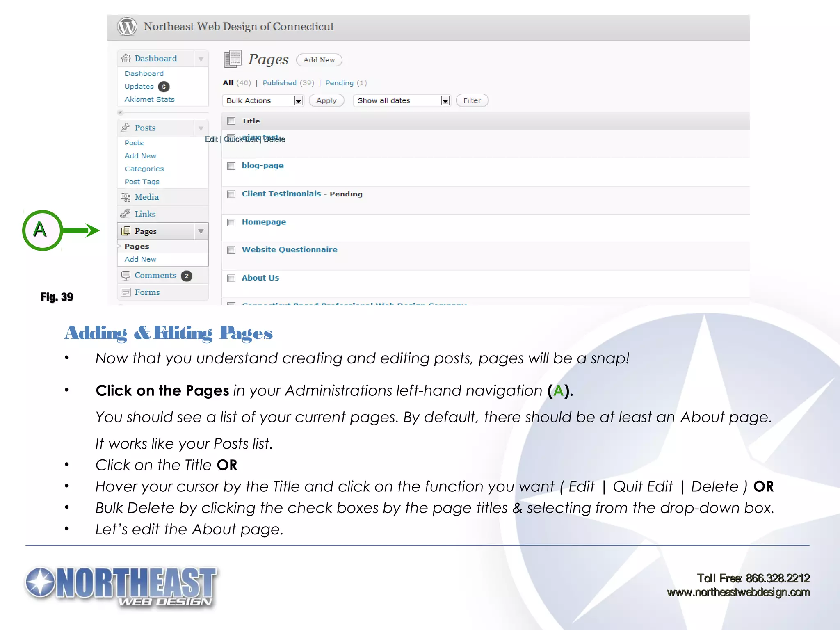Open the Posts submenu link
Image resolution: width=840 pixels, height=630 pixels.
(134, 143)
